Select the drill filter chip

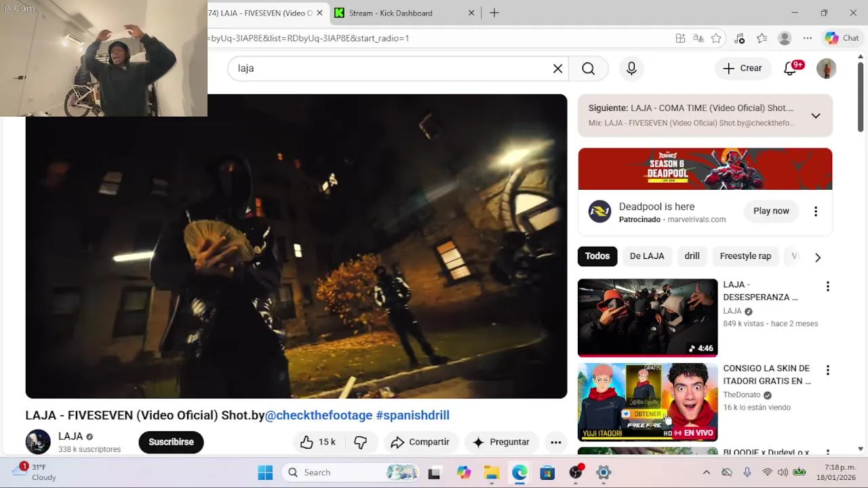(692, 256)
